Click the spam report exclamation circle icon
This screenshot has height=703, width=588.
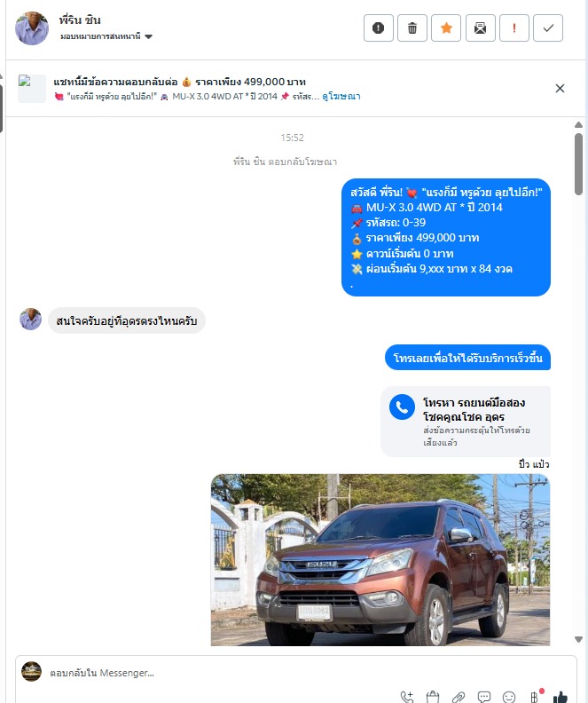[379, 28]
